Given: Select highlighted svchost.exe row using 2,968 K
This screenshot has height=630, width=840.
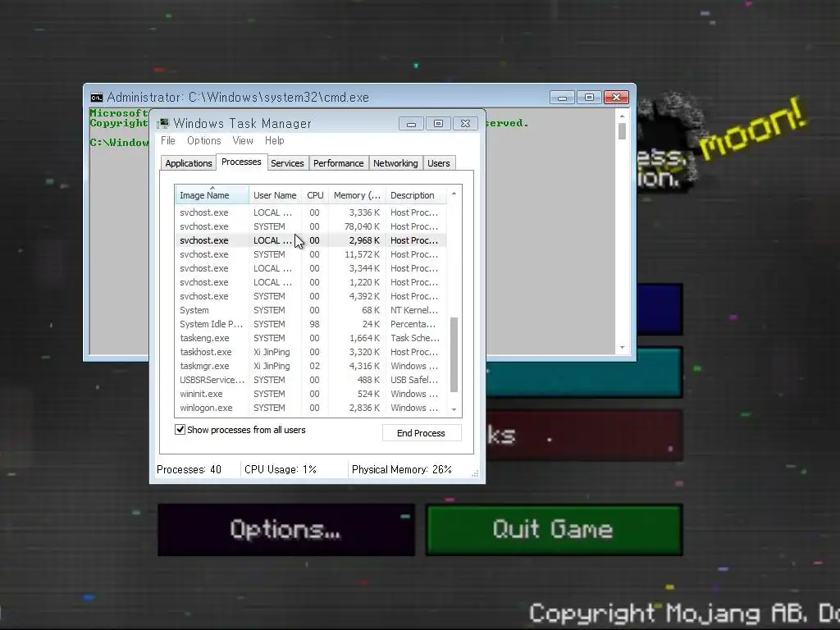Looking at the screenshot, I should point(311,240).
